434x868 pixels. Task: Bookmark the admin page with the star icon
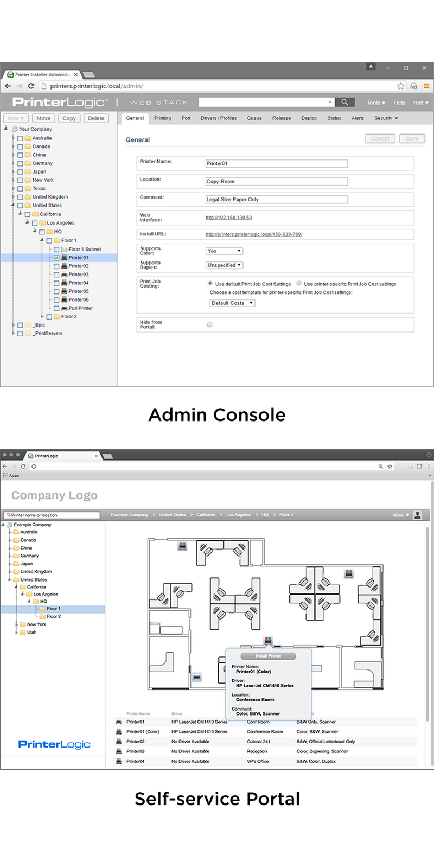coord(400,86)
